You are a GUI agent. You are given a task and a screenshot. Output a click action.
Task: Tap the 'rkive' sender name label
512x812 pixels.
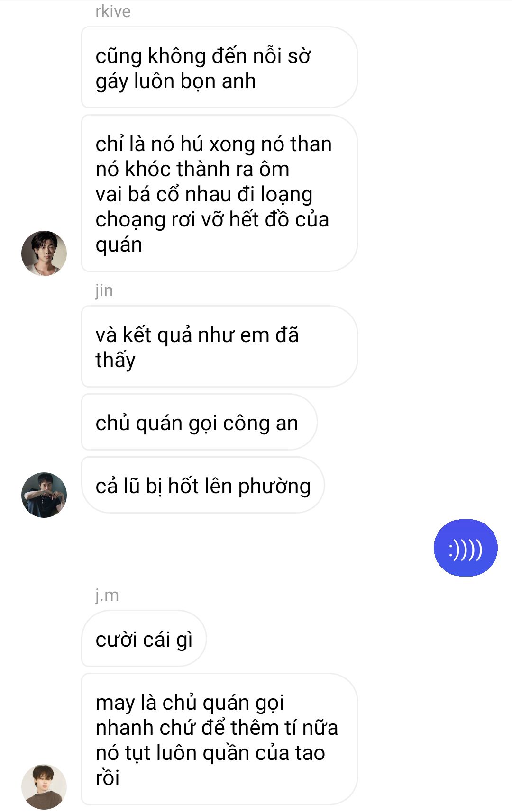(x=113, y=11)
